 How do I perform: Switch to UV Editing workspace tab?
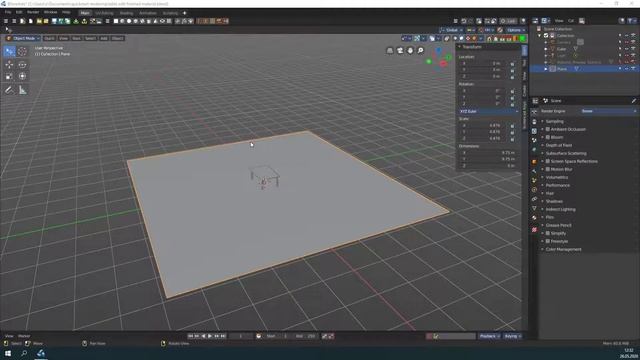pyautogui.click(x=104, y=13)
